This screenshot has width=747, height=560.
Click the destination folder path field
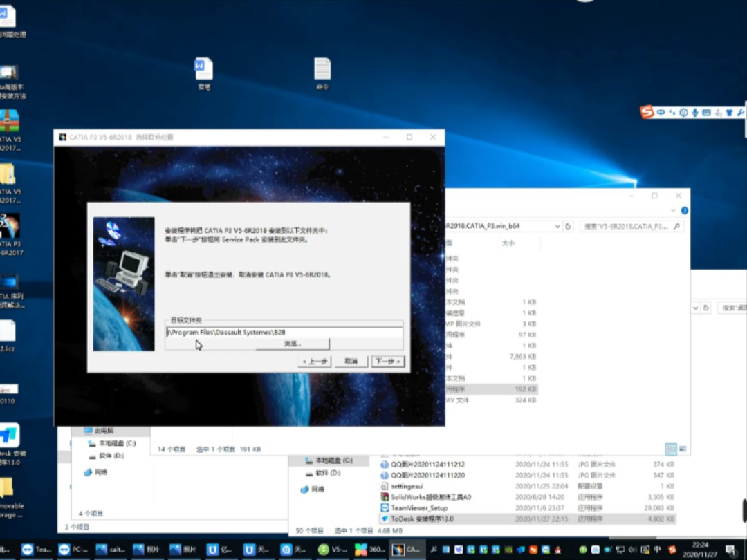[x=284, y=333]
